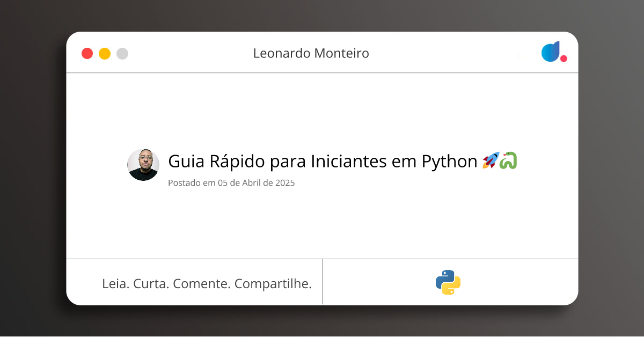Click the blue DIO logo
Image resolution: width=644 pixels, height=337 pixels.
(550, 52)
